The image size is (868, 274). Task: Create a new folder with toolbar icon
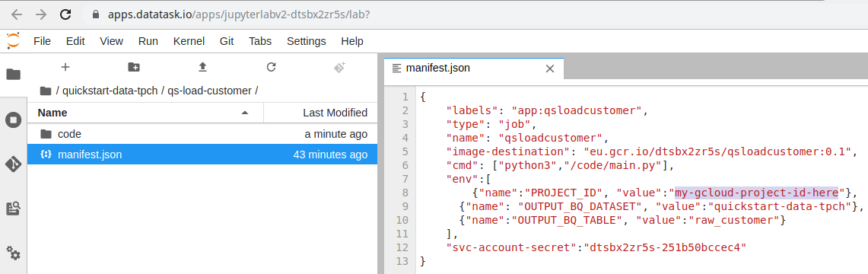(x=134, y=67)
